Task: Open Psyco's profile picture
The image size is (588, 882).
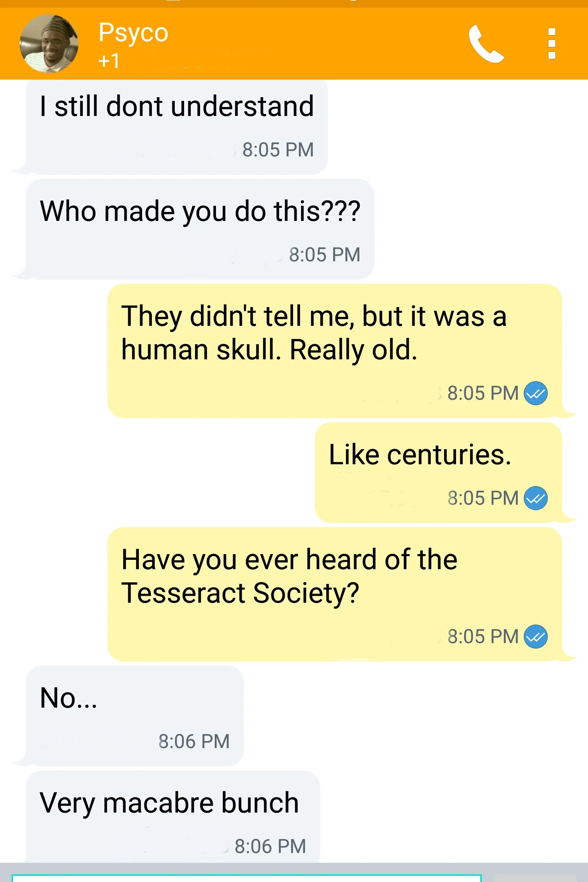Action: 49,44
